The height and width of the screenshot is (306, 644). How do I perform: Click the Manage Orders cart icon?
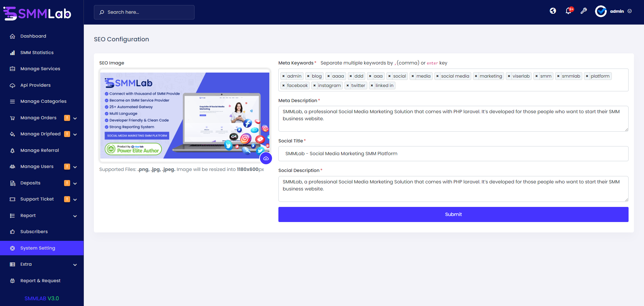click(12, 118)
